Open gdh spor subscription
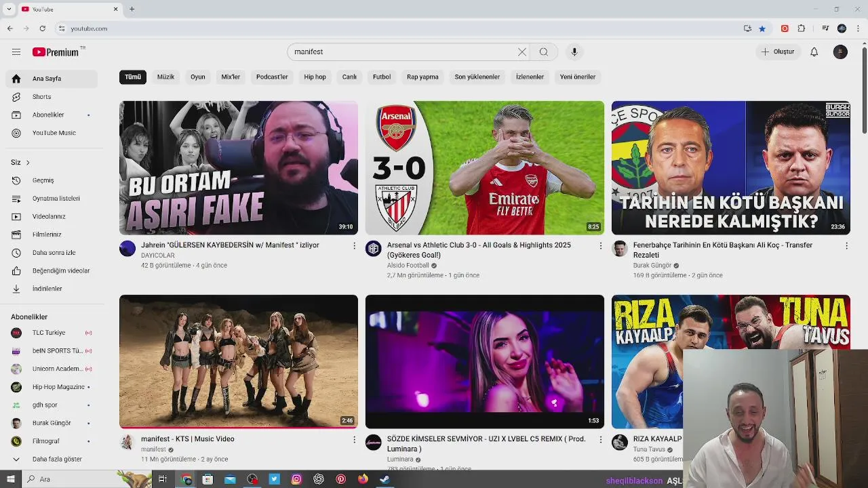This screenshot has width=868, height=488. [x=52, y=405]
